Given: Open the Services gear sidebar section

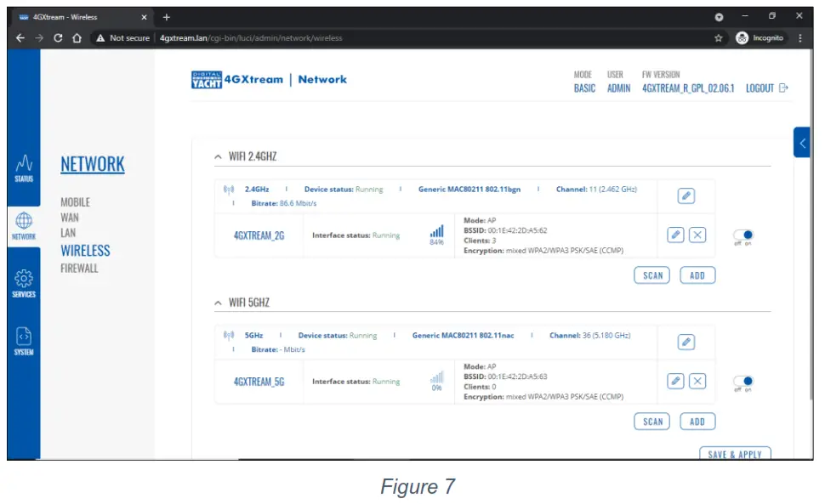Looking at the screenshot, I should click(24, 284).
